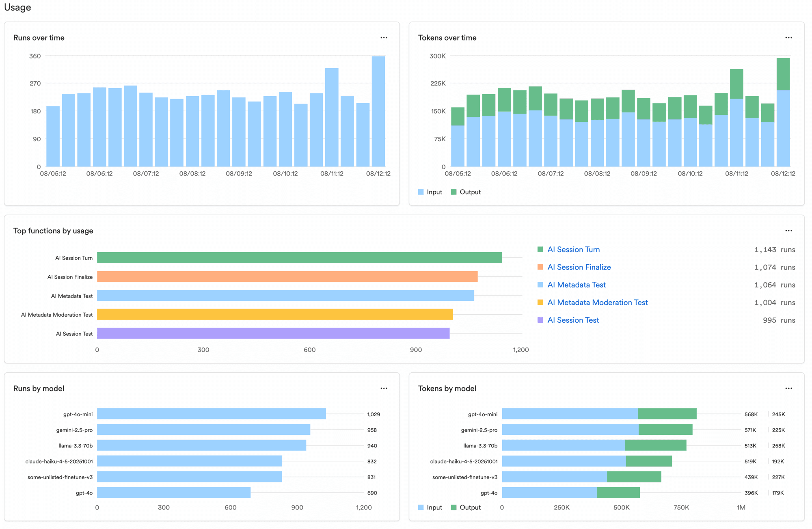The image size is (812, 529).
Task: Click the "396K" input tokens value for gpt-4o
Action: (751, 493)
